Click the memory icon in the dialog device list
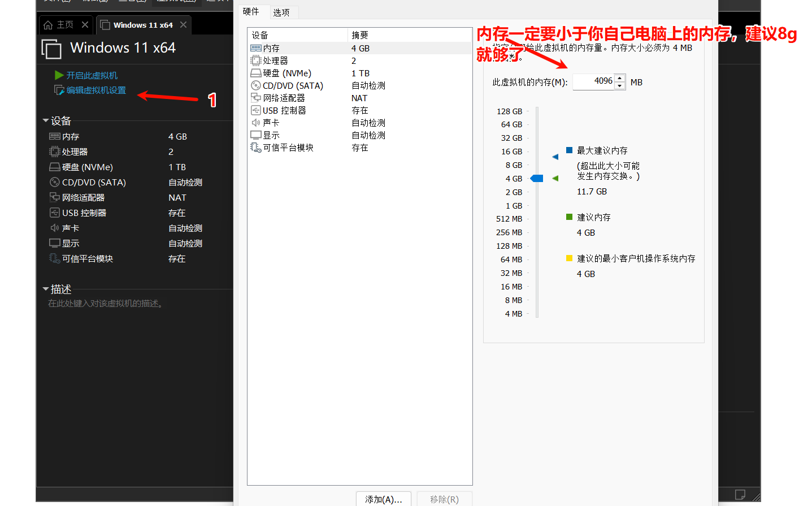Image resolution: width=812 pixels, height=506 pixels. 256,48
